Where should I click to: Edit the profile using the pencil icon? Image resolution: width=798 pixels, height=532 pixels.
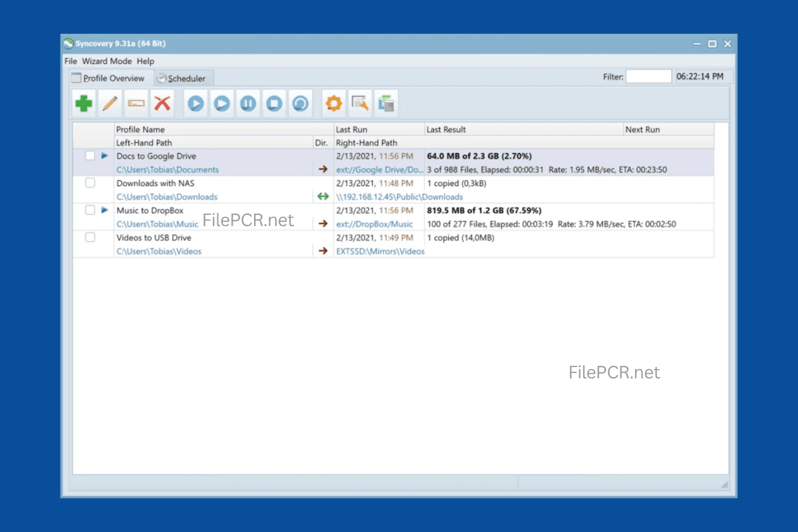pyautogui.click(x=110, y=104)
